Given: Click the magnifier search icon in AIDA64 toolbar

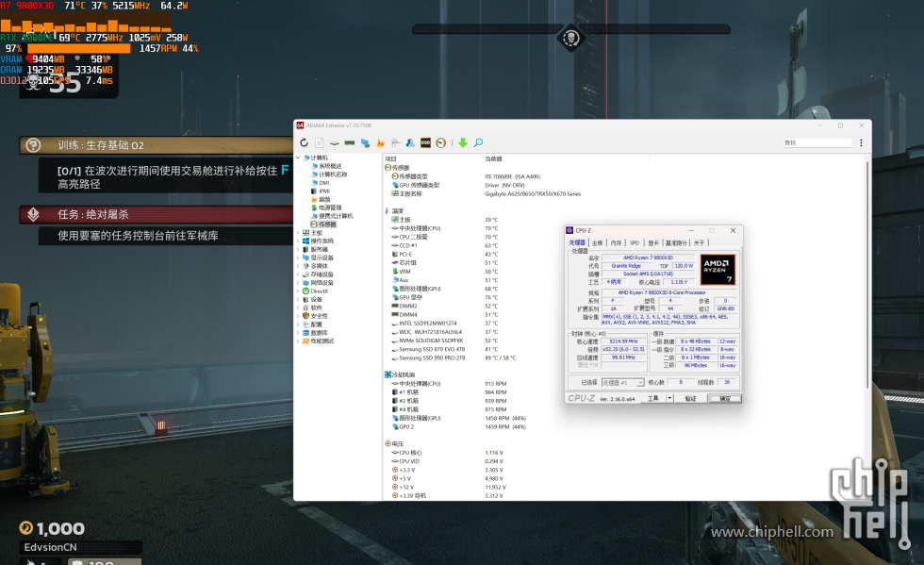Looking at the screenshot, I should tap(478, 142).
